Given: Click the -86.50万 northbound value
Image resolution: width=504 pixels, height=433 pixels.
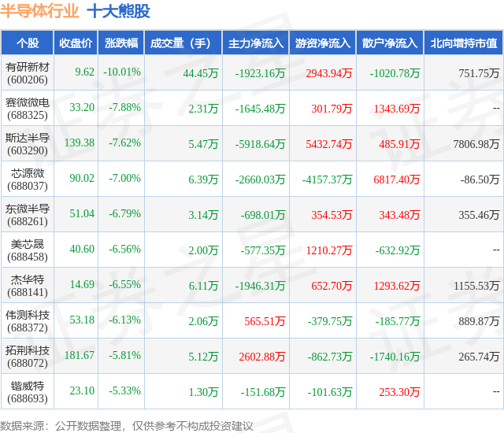Looking at the screenshot, I should click(x=480, y=179).
